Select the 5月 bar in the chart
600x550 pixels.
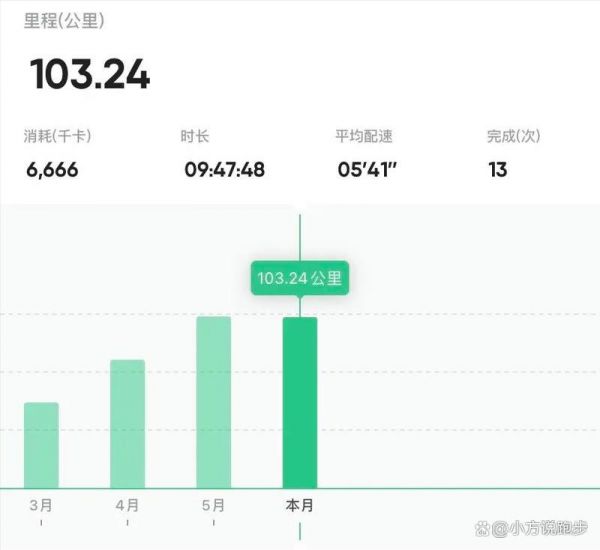214,402
